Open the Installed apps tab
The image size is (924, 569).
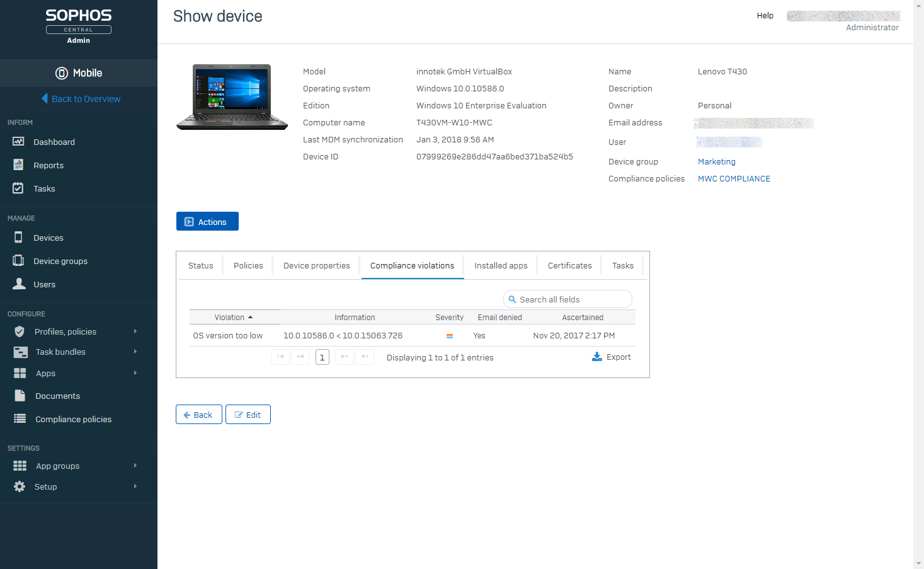point(501,265)
